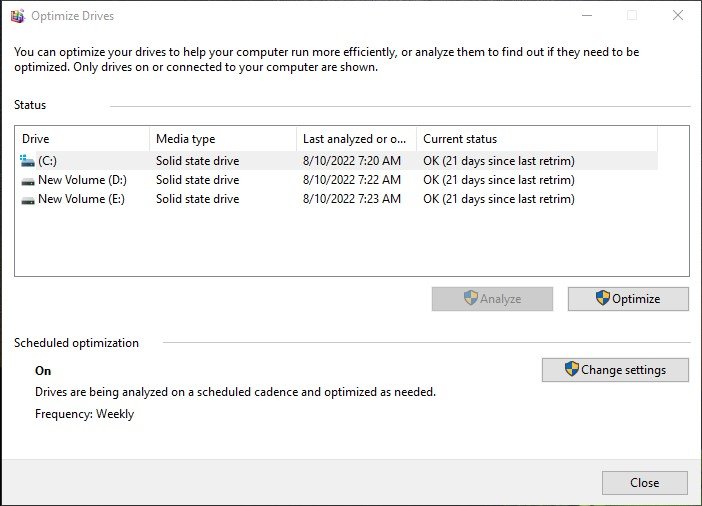
Task: Select the C: drive Solid state drive cell
Action: coord(197,161)
